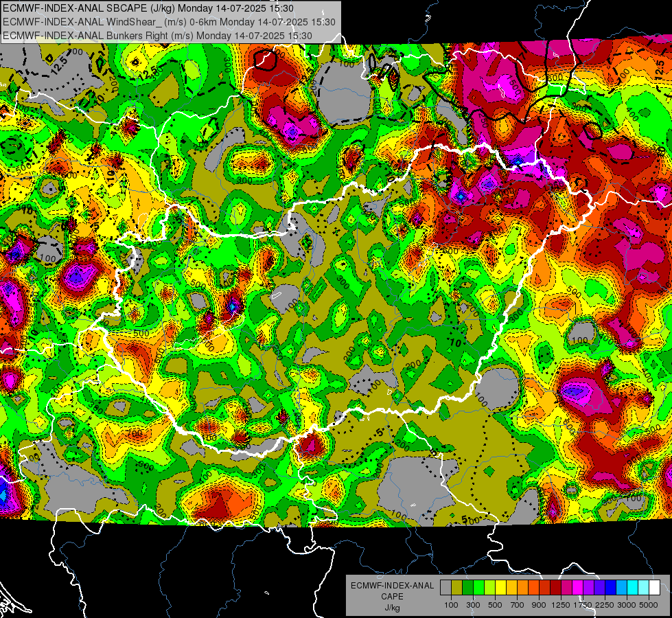This screenshot has width=672, height=618.
Task: Pick the purple swatch after 1750
Action: 588,588
